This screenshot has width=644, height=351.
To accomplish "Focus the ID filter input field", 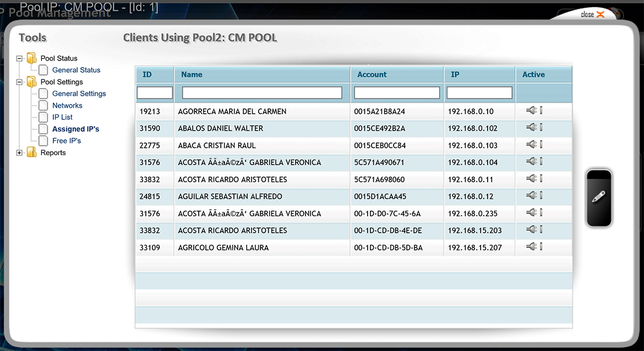I will 155,93.
